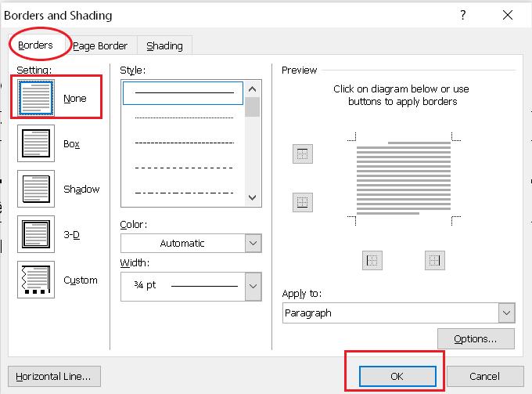This screenshot has height=394, width=532.
Task: Select the dash-dot line style
Action: pyautogui.click(x=183, y=193)
